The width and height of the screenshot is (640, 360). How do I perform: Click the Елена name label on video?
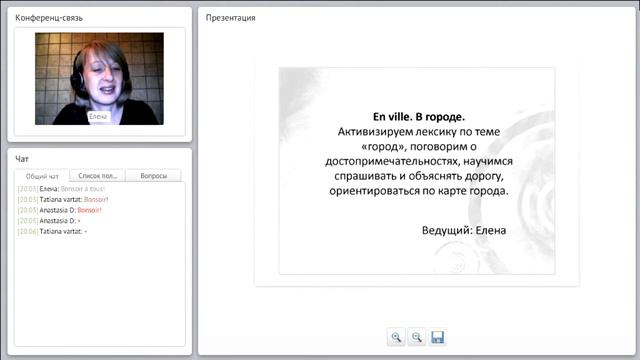point(98,116)
